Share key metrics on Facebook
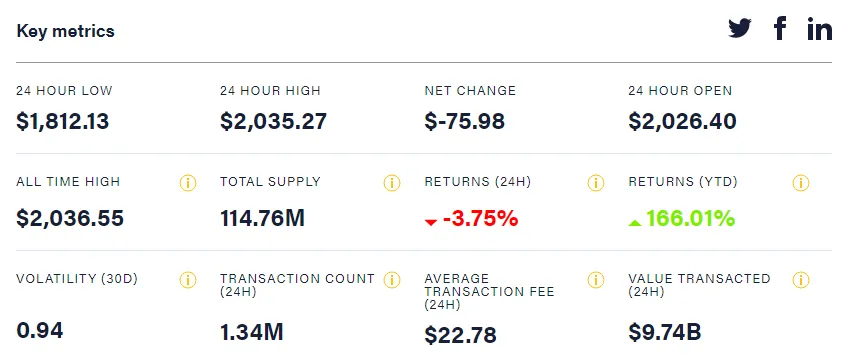The height and width of the screenshot is (362, 848). pos(779,28)
